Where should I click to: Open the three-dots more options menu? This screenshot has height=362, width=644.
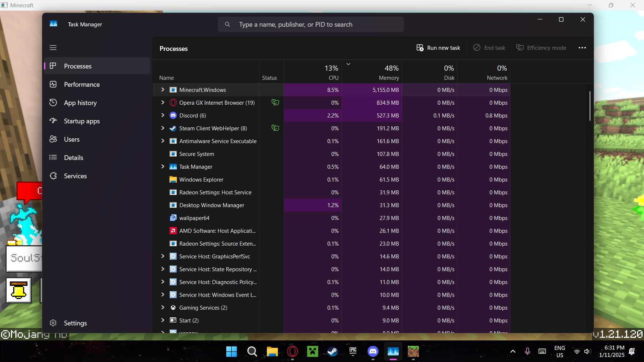[582, 48]
